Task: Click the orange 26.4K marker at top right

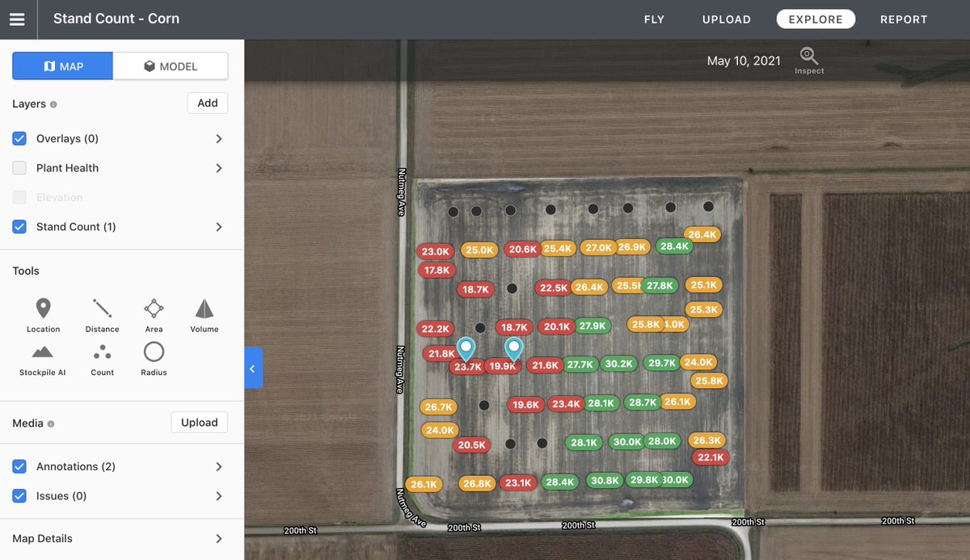Action: click(x=702, y=234)
